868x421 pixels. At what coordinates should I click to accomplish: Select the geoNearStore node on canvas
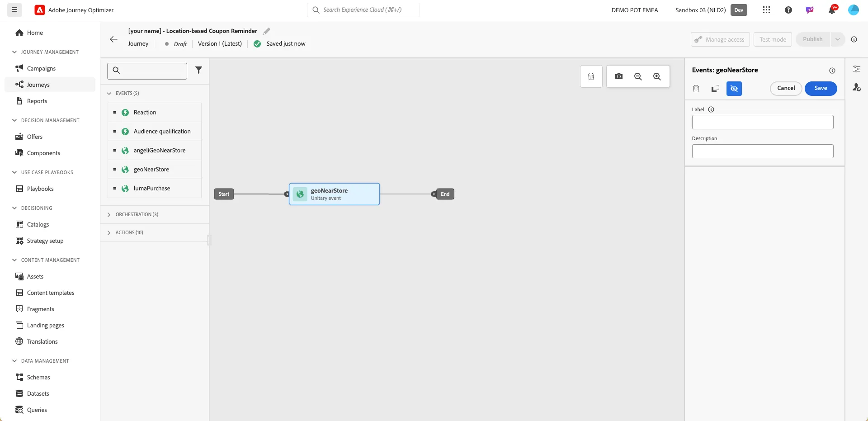334,194
